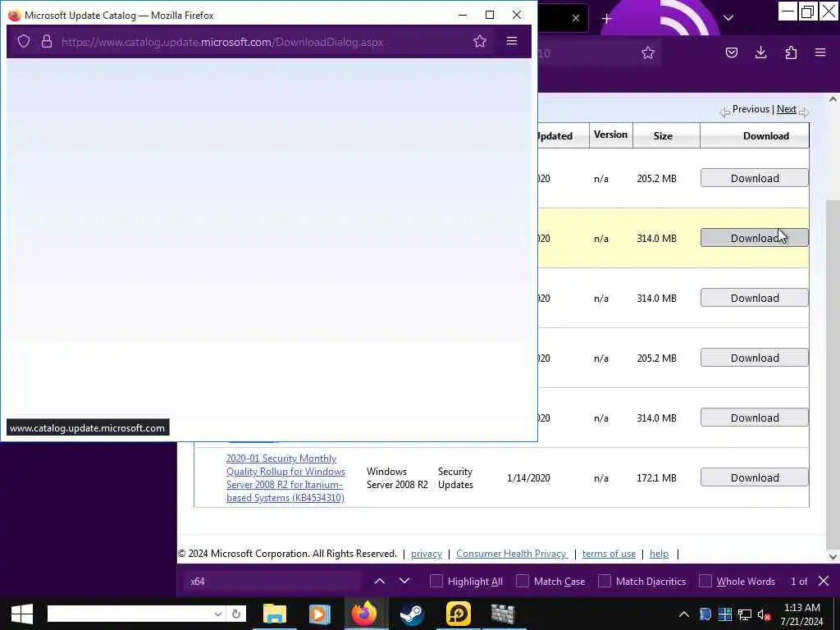Screen dimensions: 840x630
Task: Sort by the Version column header
Action: (610, 135)
